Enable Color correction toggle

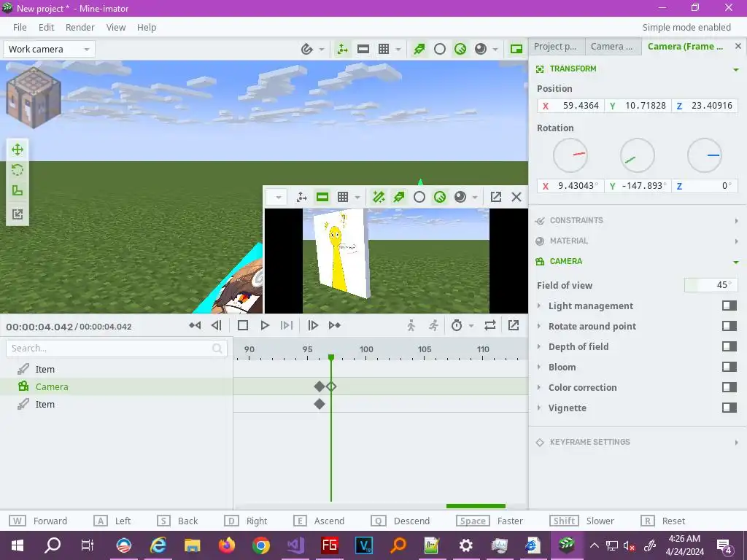pos(729,388)
